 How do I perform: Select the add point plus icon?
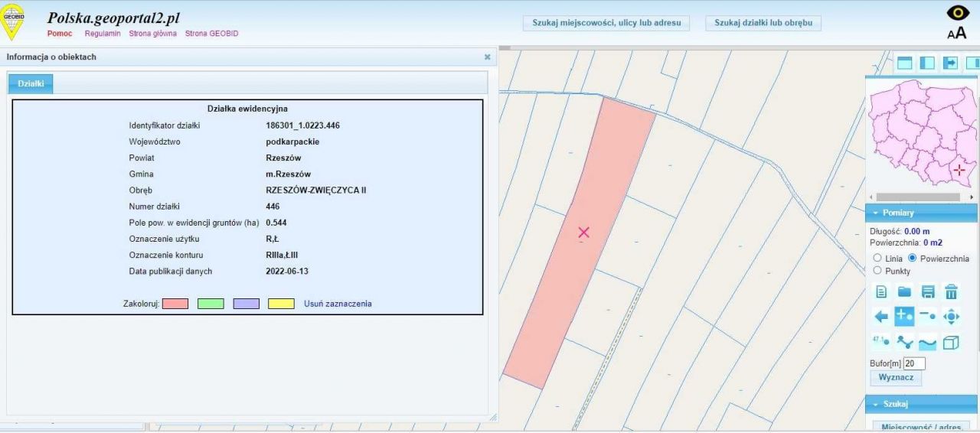pos(904,316)
